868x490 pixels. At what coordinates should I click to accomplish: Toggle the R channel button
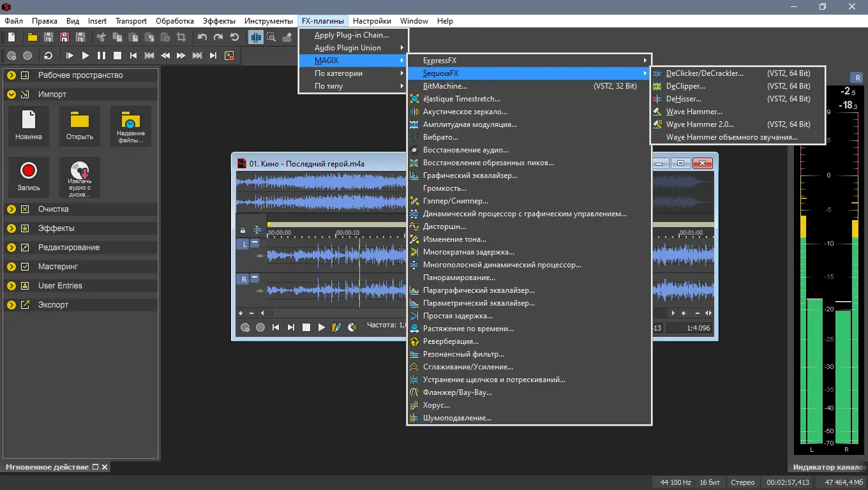(243, 279)
